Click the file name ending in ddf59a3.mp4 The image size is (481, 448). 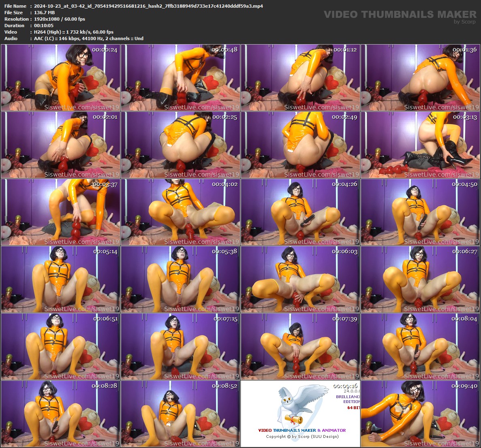point(148,6)
